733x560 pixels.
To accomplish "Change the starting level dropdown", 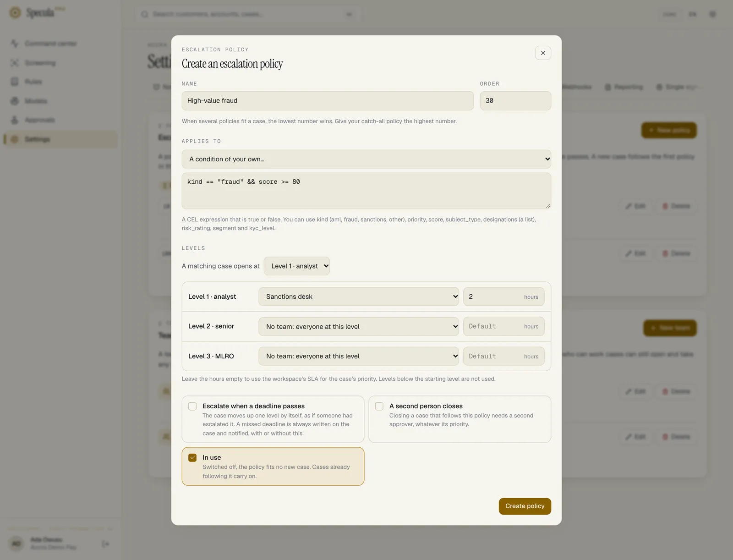I will (297, 266).
